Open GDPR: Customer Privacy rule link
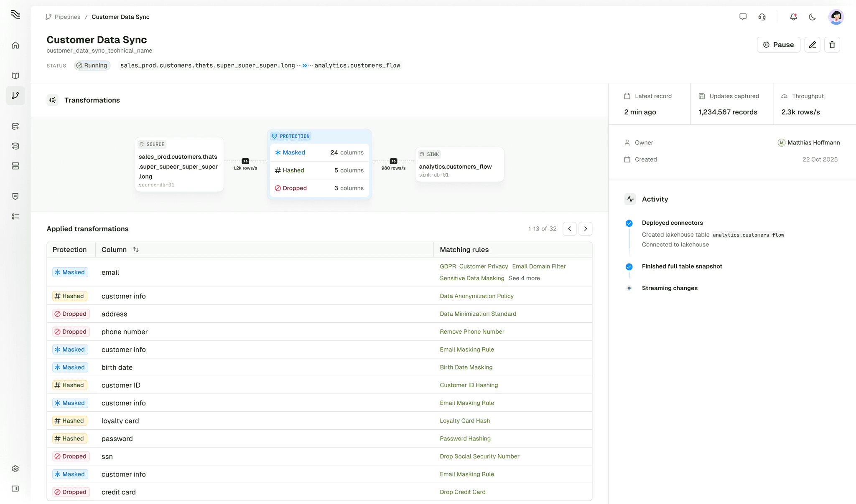The height and width of the screenshot is (504, 856). (x=474, y=266)
